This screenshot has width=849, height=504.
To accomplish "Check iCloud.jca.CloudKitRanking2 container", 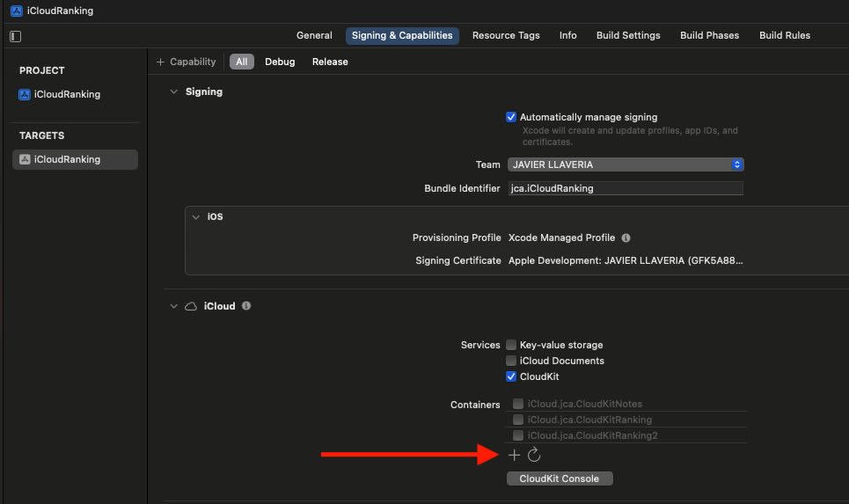I will (518, 435).
